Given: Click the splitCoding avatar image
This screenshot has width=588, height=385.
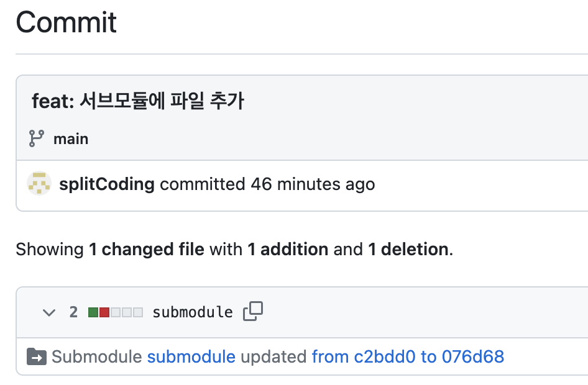Looking at the screenshot, I should (x=39, y=184).
